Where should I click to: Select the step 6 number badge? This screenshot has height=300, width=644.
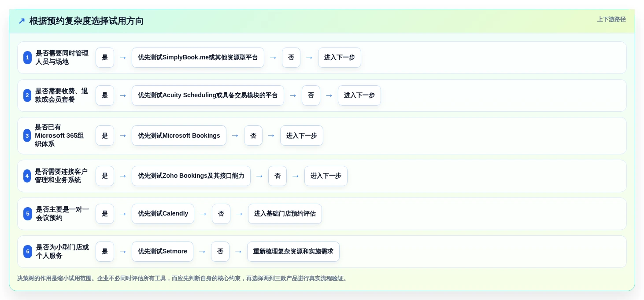point(28,252)
